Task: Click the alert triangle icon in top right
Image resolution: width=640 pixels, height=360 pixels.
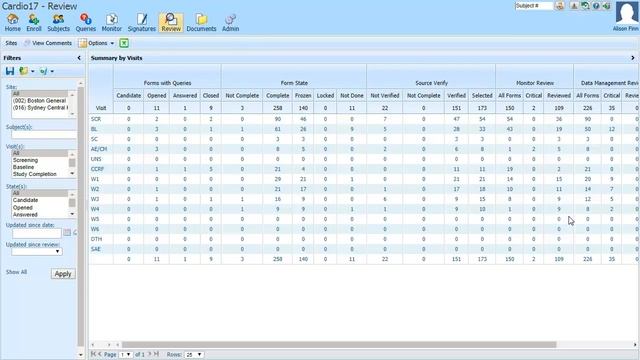Action: coord(574,6)
